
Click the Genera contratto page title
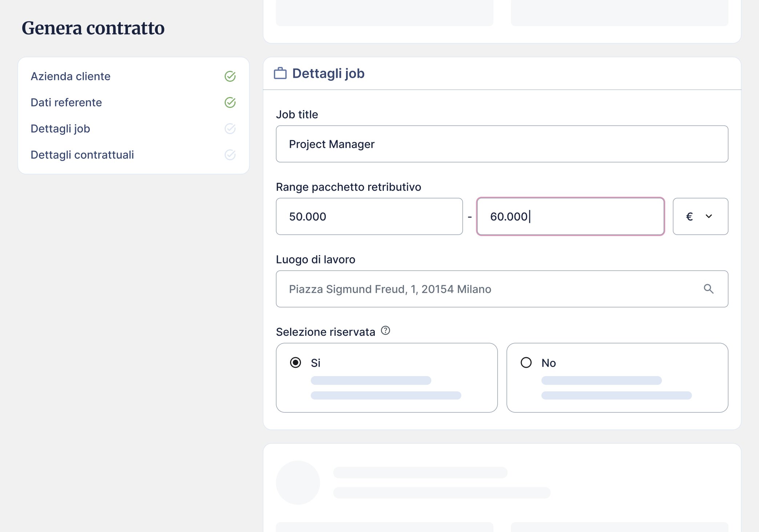[x=93, y=28]
